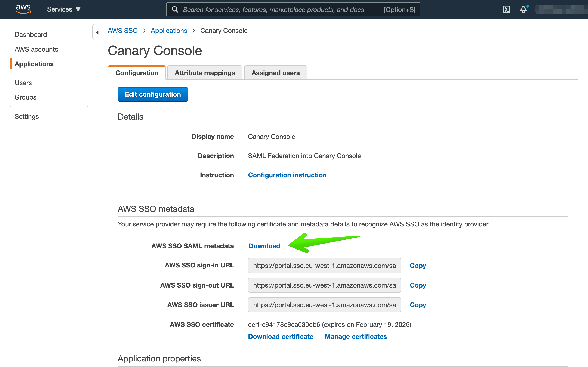The width and height of the screenshot is (588, 367).
Task: Click the AWS SSO issuer URL field
Action: (324, 305)
